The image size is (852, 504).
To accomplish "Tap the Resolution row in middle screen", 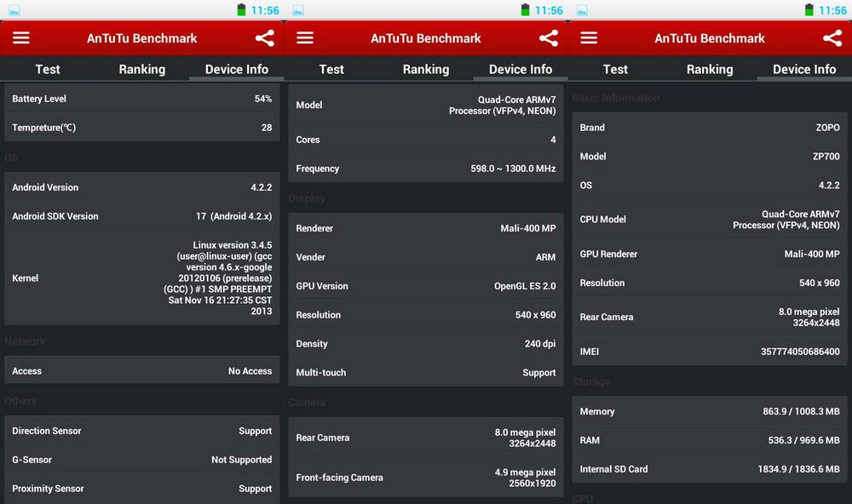I will pyautogui.click(x=426, y=314).
